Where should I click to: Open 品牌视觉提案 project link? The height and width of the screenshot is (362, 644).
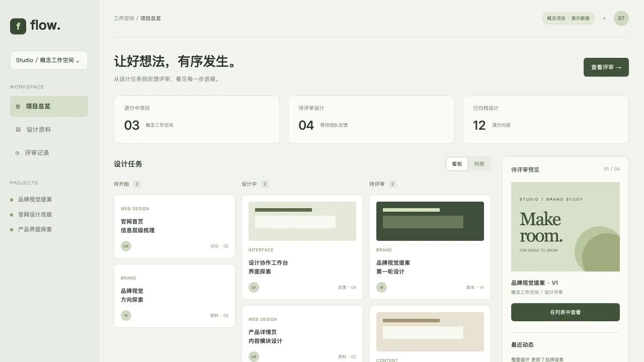tap(35, 200)
